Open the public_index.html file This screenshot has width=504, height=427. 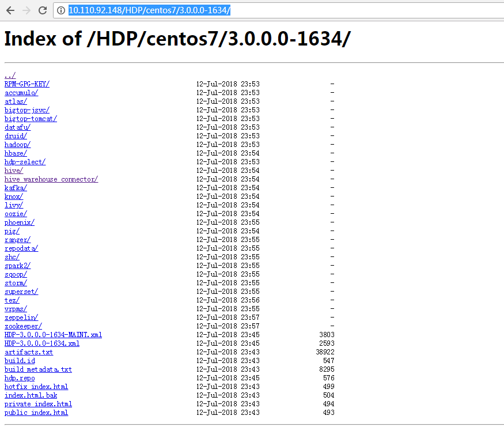[36, 413]
